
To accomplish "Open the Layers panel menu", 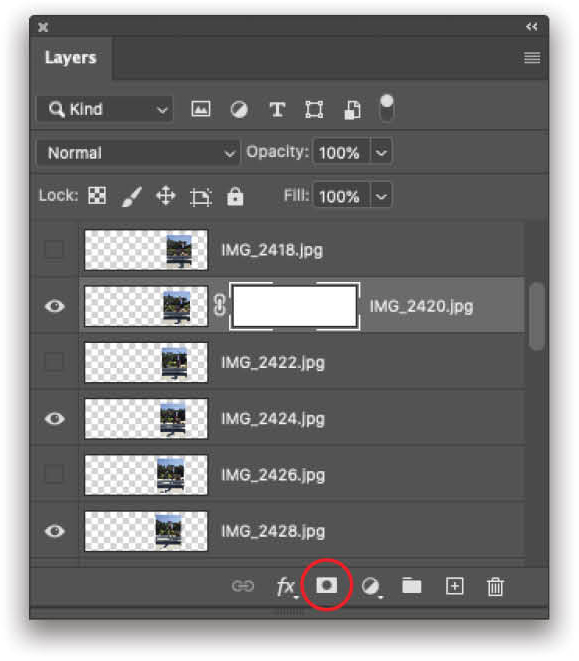I will pos(532,57).
